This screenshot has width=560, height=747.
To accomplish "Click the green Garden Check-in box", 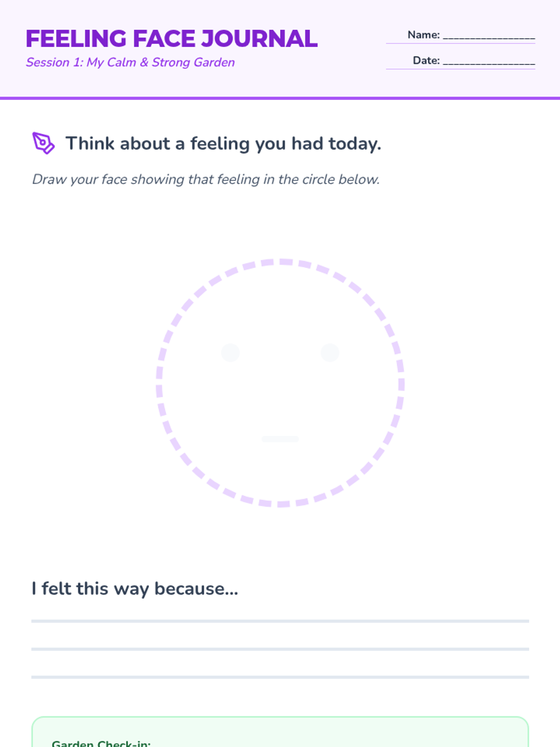I will coord(280,732).
